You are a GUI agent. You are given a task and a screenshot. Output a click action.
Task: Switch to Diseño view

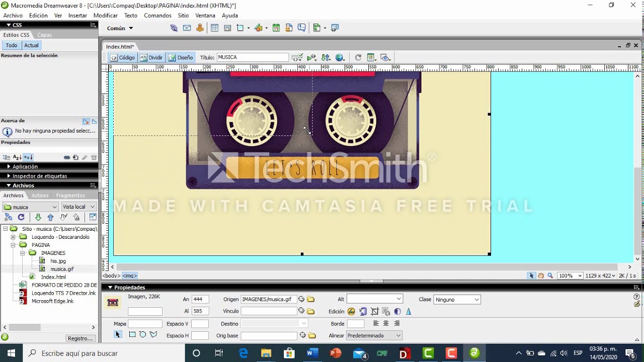(x=181, y=57)
